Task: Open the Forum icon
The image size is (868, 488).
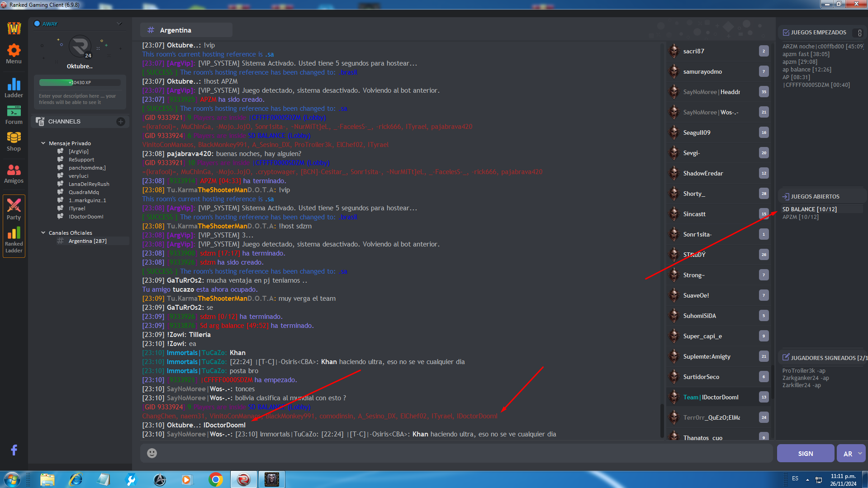Action: click(x=14, y=114)
